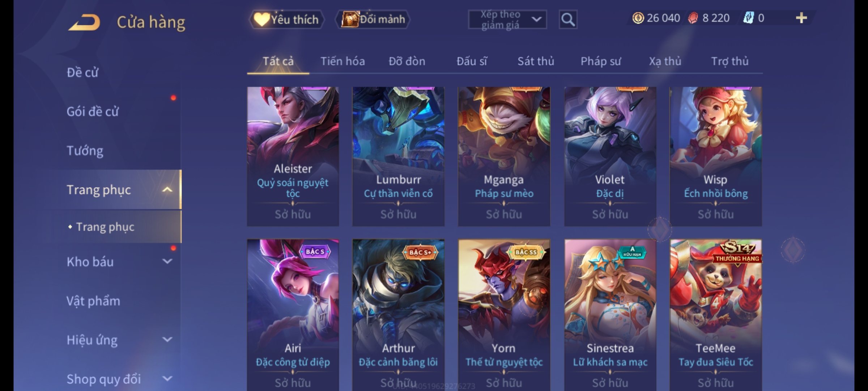Expand the Hiệu ứng sidebar section

167,340
